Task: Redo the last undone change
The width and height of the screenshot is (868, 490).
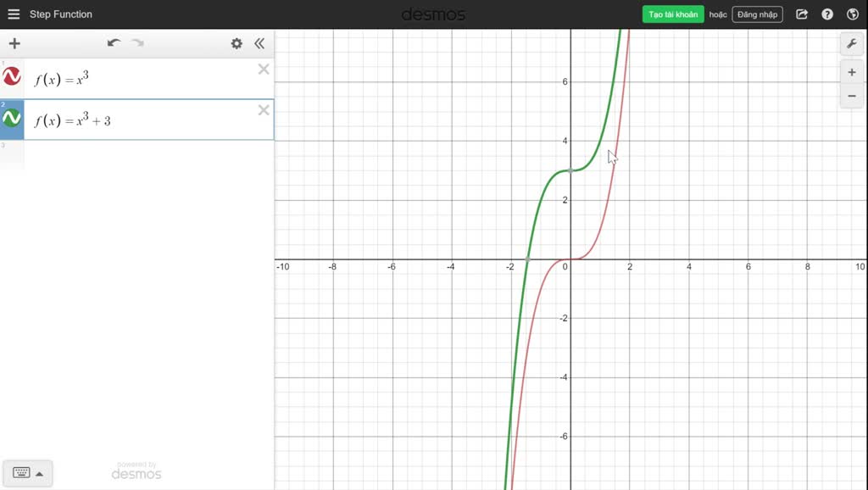Action: [137, 42]
